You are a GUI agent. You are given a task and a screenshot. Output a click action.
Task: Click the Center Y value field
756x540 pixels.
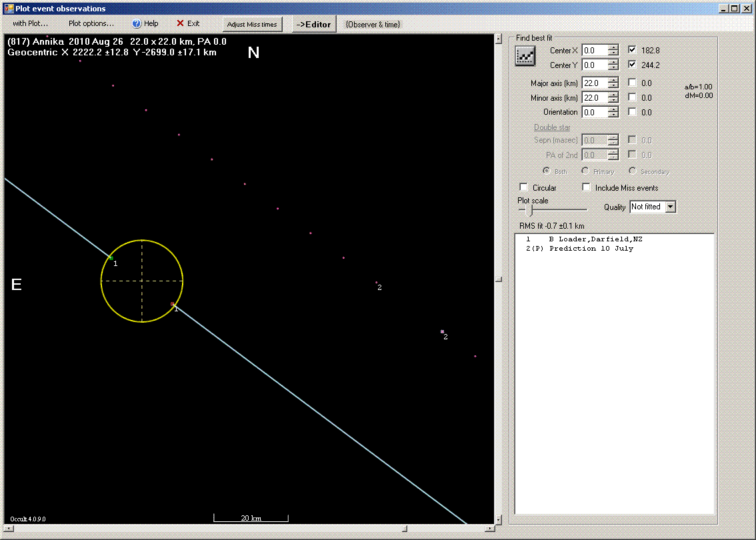(595, 65)
